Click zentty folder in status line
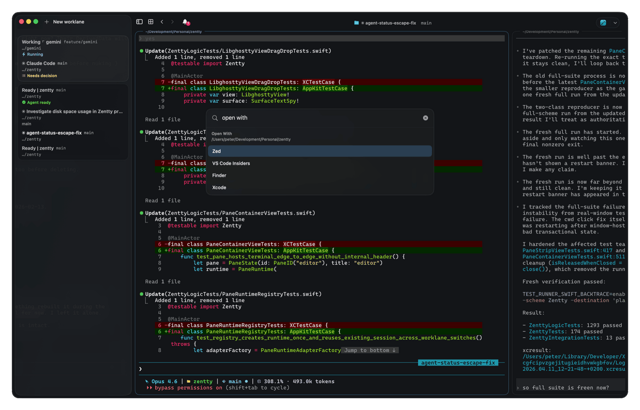Screen dimensions: 640x410 pyautogui.click(x=200, y=381)
